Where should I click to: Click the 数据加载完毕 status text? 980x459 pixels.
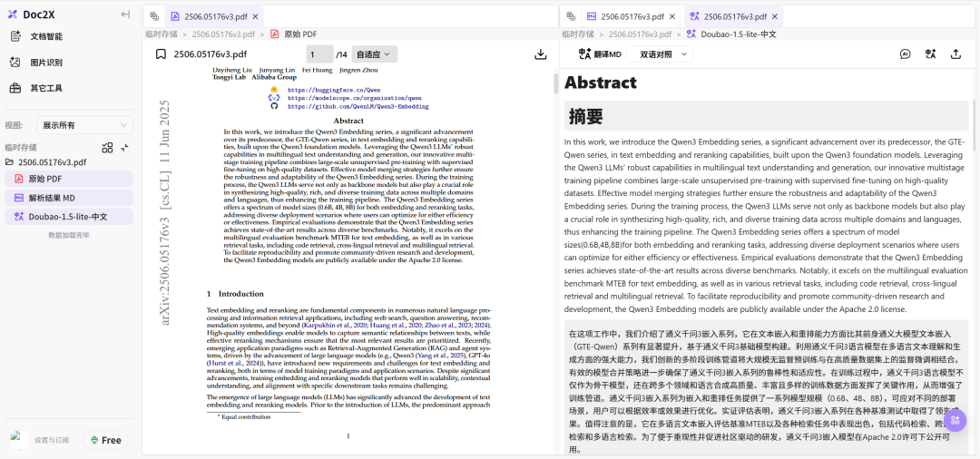pyautogui.click(x=69, y=236)
